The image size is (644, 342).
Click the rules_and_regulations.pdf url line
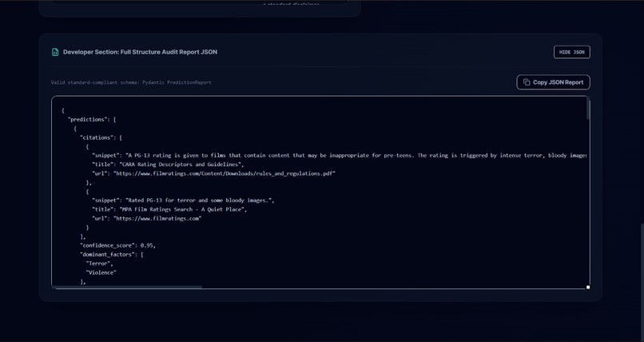[x=213, y=173]
